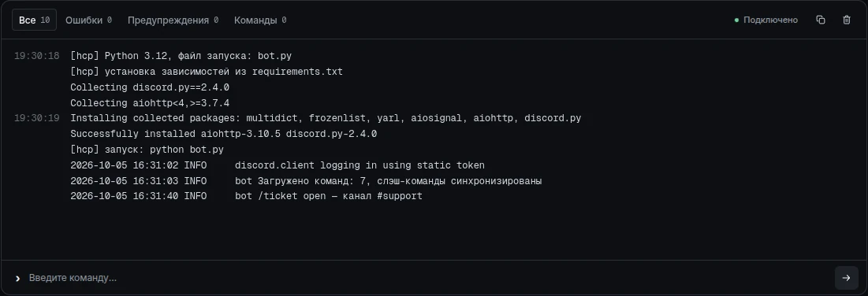Viewport: 868px width, 296px height.
Task: Click the Подключено status label
Action: [770, 20]
